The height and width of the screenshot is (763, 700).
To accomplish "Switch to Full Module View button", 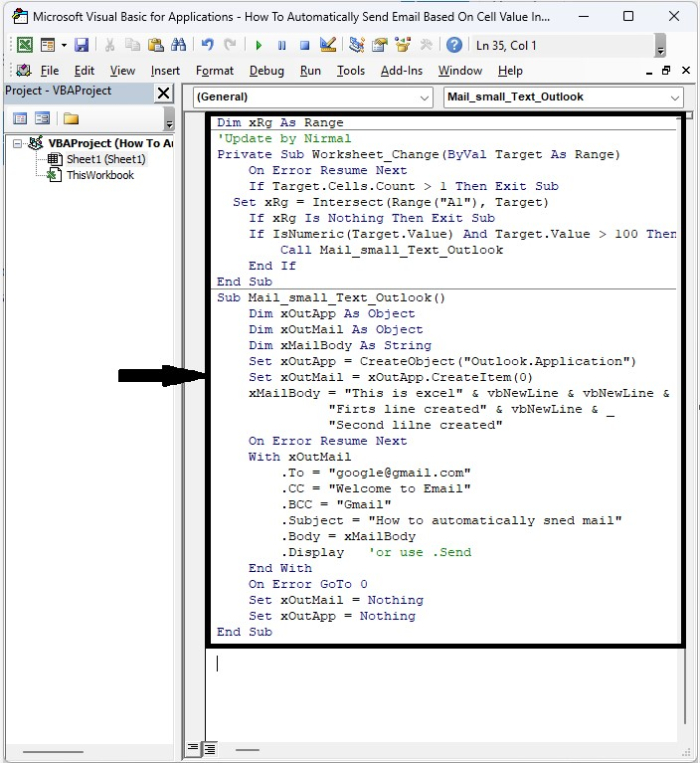I will click(210, 748).
